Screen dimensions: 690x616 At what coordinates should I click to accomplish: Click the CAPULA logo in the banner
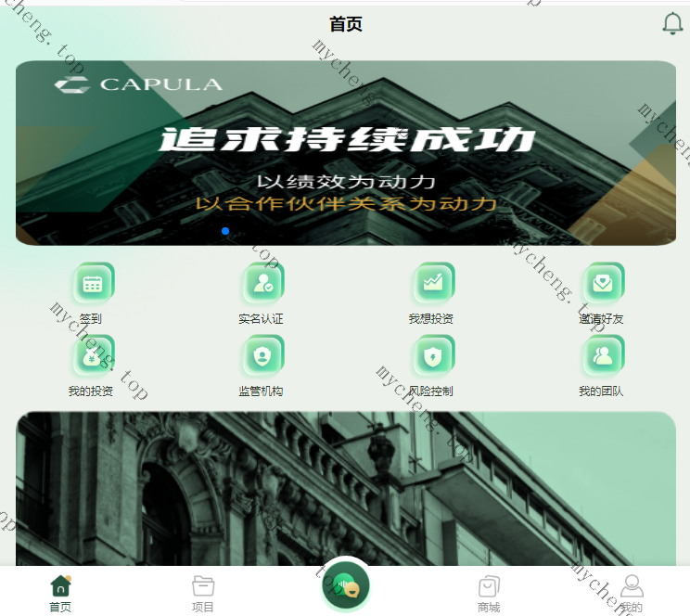[x=138, y=84]
